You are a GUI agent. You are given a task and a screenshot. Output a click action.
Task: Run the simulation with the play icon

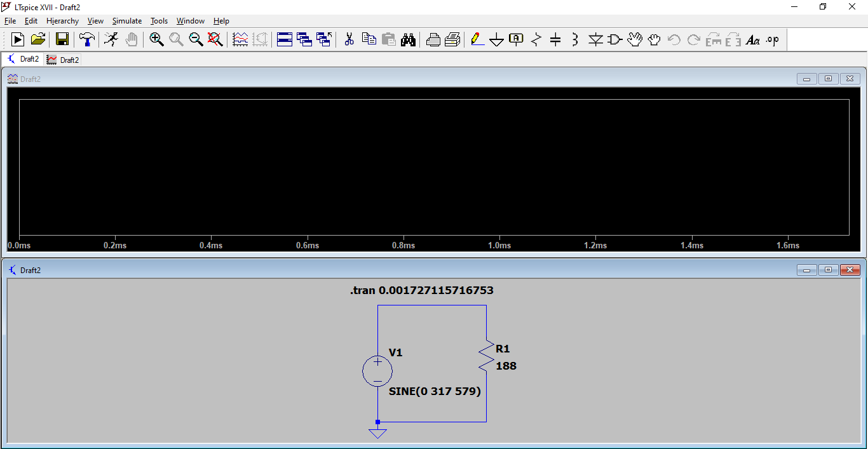click(17, 39)
